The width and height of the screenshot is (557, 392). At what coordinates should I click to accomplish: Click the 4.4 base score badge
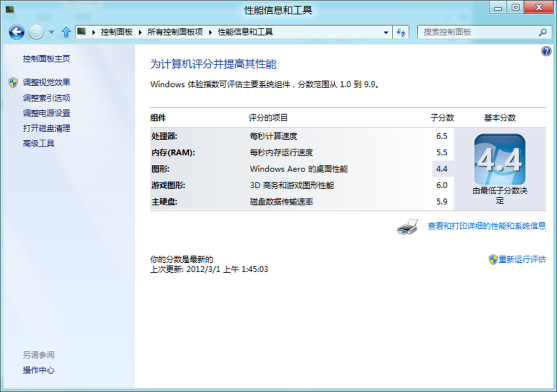coord(499,160)
